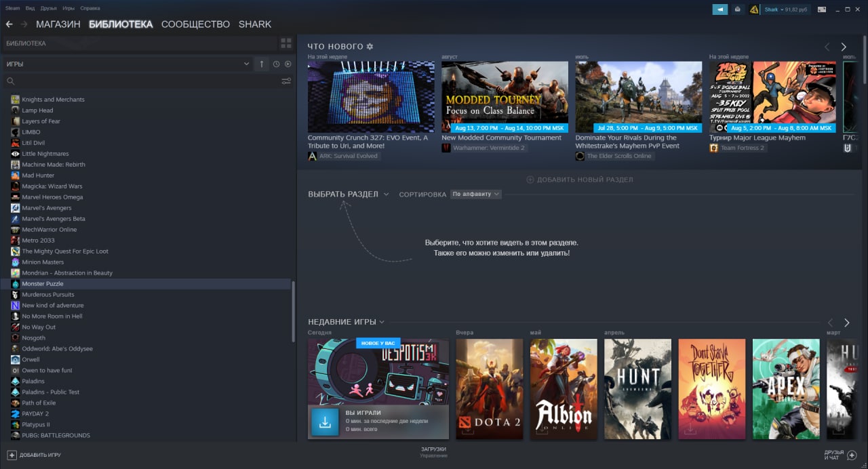Click the scroll-to-top arrow in the library
868x469 pixels.
262,64
